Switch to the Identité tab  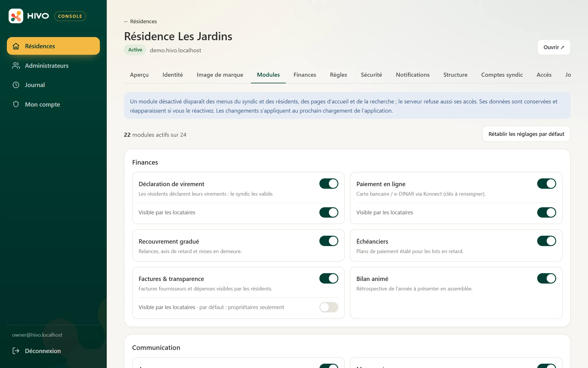click(172, 75)
